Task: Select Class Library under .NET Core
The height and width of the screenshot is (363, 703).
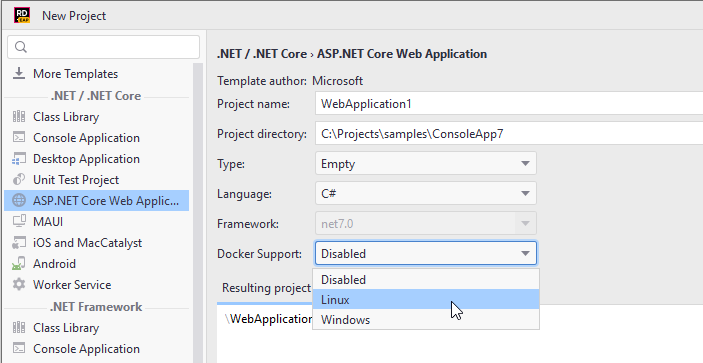Action: coord(96,117)
